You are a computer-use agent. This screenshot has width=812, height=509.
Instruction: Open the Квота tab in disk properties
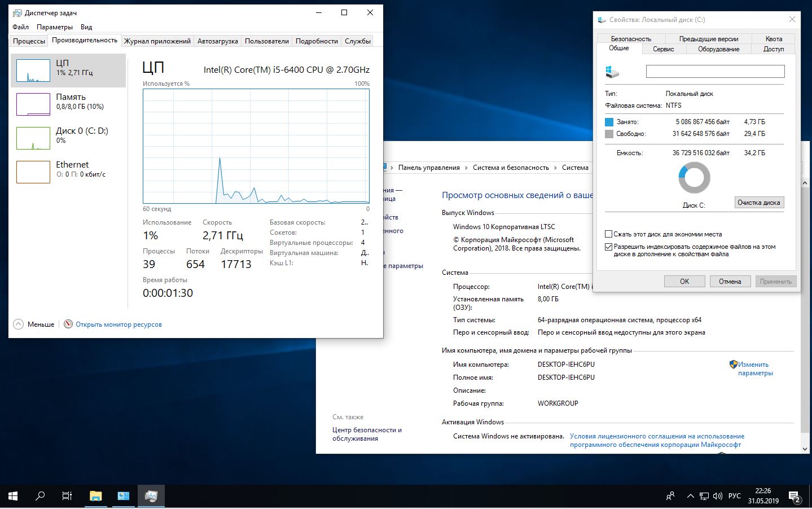coord(774,39)
